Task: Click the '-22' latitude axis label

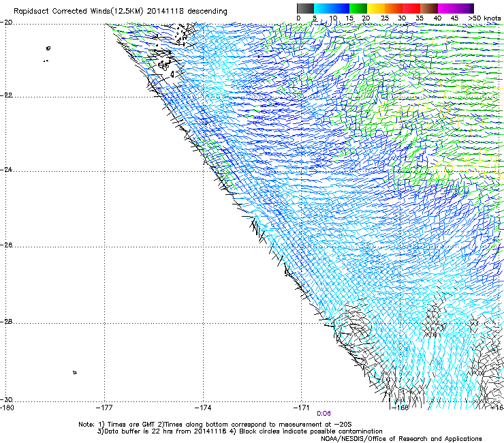Action: (6, 95)
